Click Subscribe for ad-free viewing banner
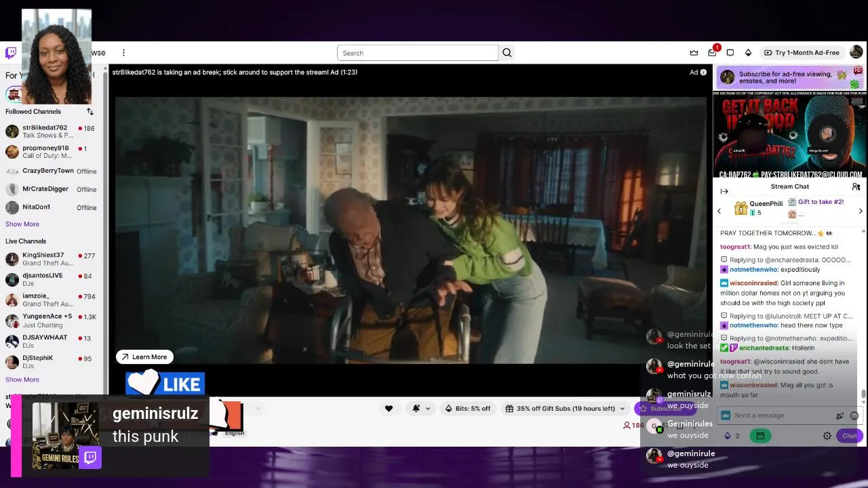Image resolution: width=868 pixels, height=488 pixels. click(x=790, y=78)
